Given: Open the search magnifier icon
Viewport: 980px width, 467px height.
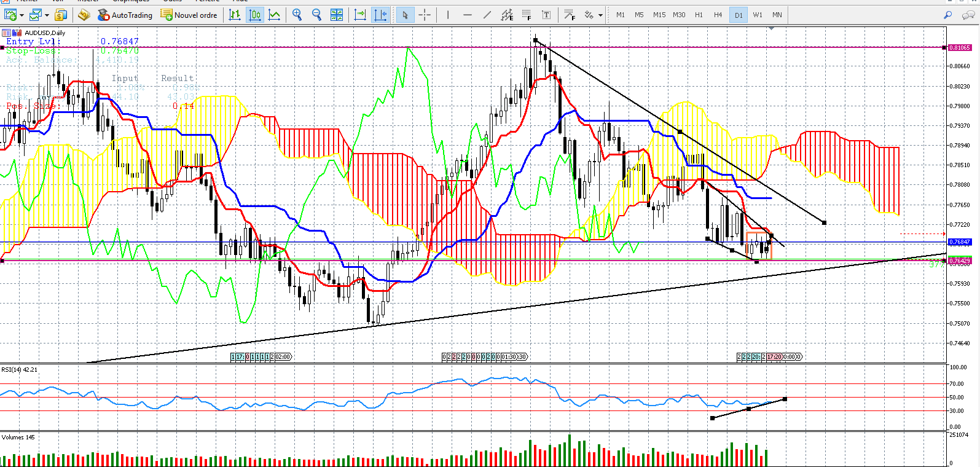Looking at the screenshot, I should coord(948,15).
